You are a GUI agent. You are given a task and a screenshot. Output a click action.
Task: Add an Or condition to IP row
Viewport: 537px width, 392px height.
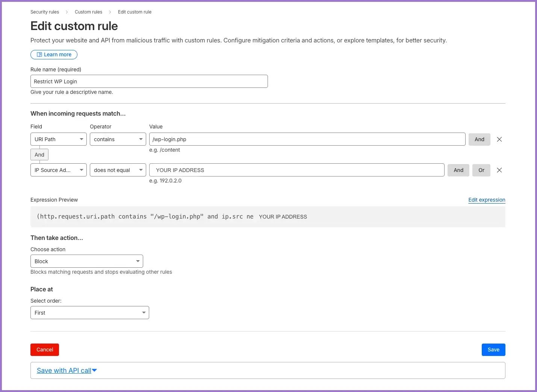click(x=481, y=170)
